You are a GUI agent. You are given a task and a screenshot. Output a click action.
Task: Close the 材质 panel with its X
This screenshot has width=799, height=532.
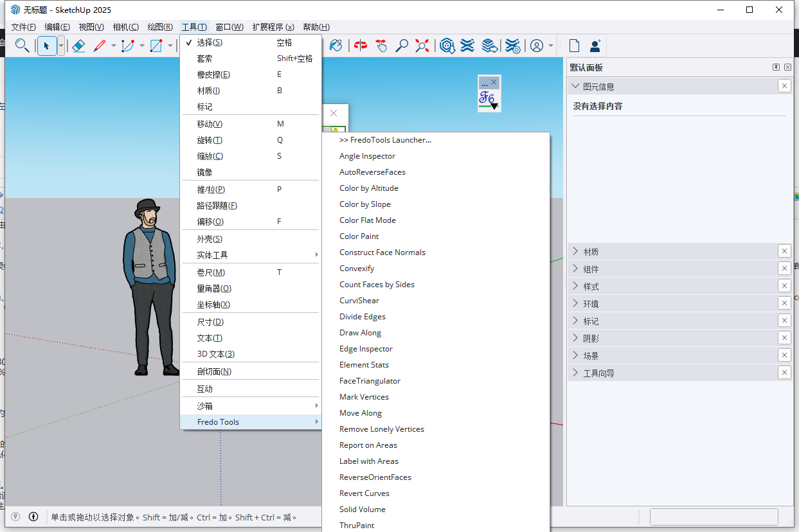784,251
